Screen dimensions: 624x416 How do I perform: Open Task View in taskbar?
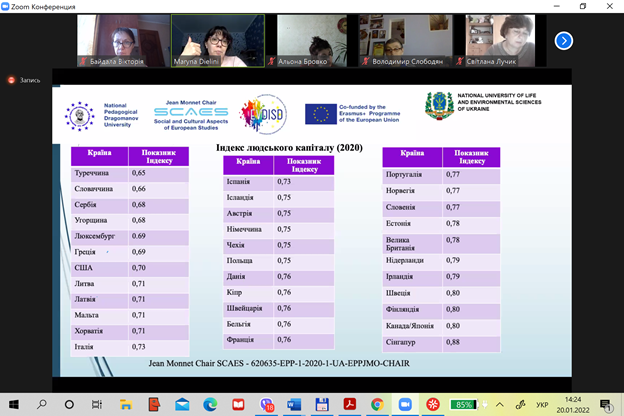(x=97, y=405)
